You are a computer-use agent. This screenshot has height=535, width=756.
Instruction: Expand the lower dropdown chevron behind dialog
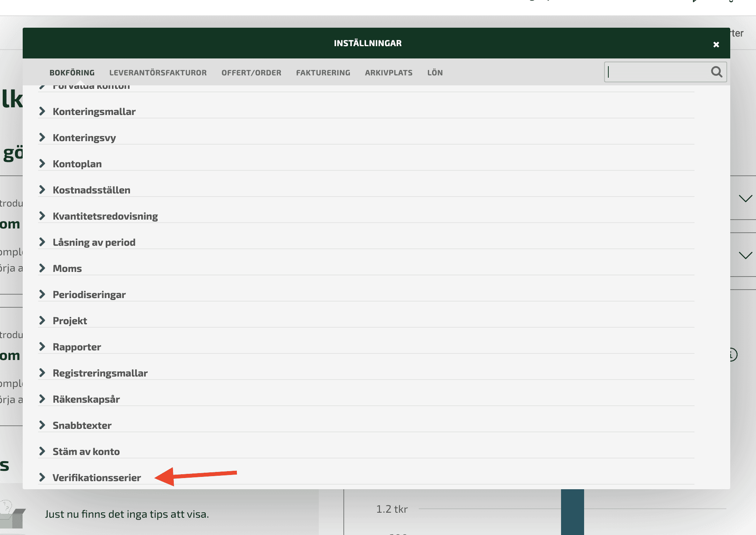746,255
